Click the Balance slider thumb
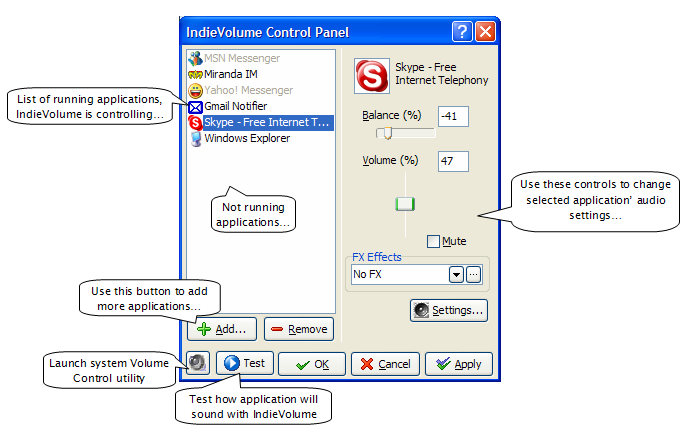 pos(387,133)
